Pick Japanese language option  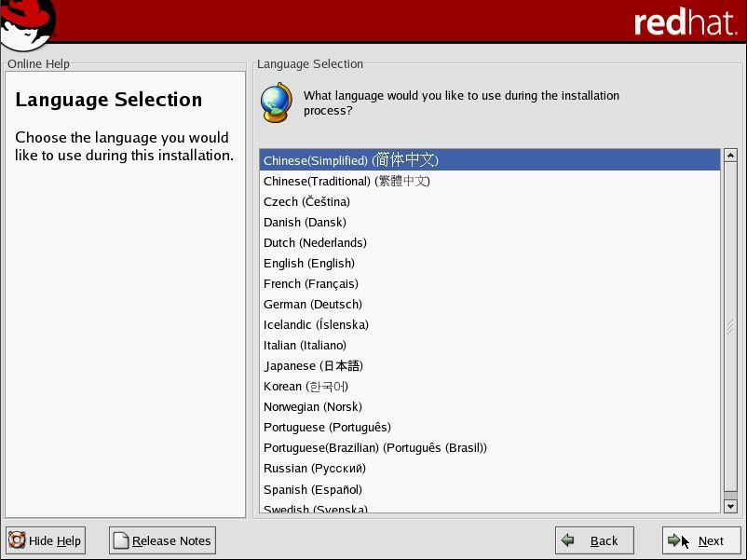(x=313, y=366)
